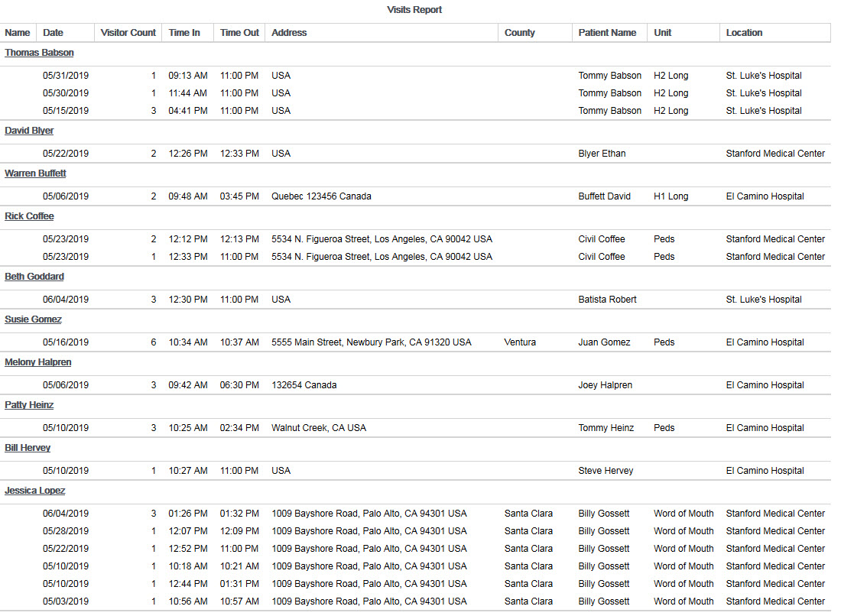Click the Visits Report title
Image resolution: width=854 pixels, height=616 pixels.
pyautogui.click(x=414, y=10)
